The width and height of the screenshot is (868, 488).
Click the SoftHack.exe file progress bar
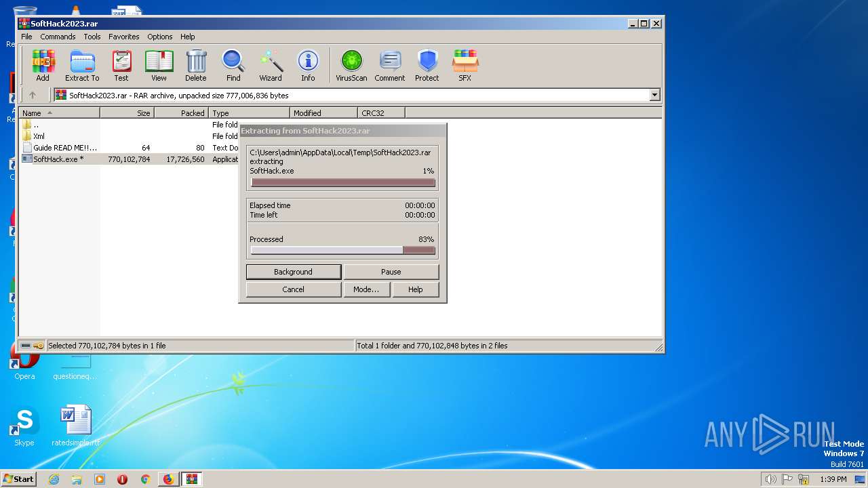tap(343, 182)
